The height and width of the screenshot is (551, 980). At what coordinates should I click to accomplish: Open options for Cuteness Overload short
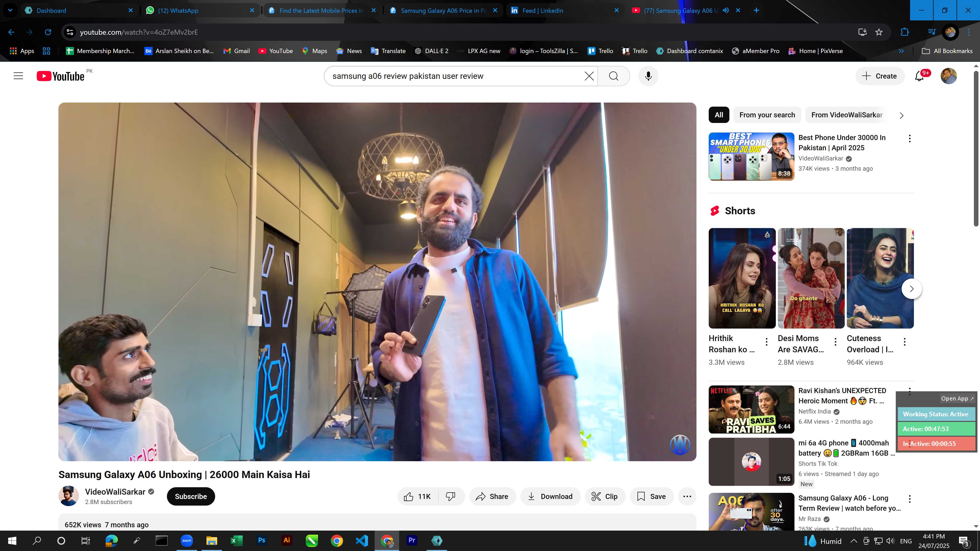coord(905,342)
